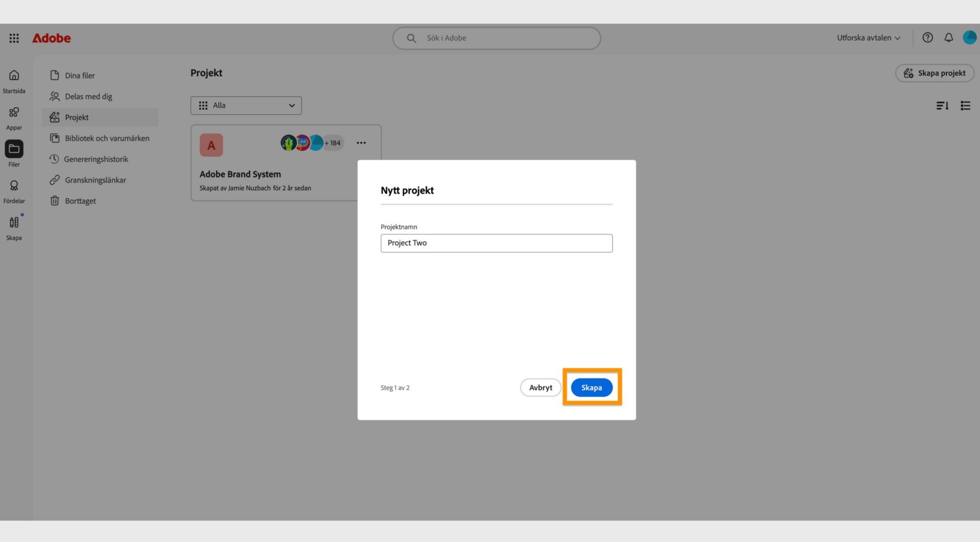980x542 pixels.
Task: Show notifications via the bell icon
Action: pos(948,38)
